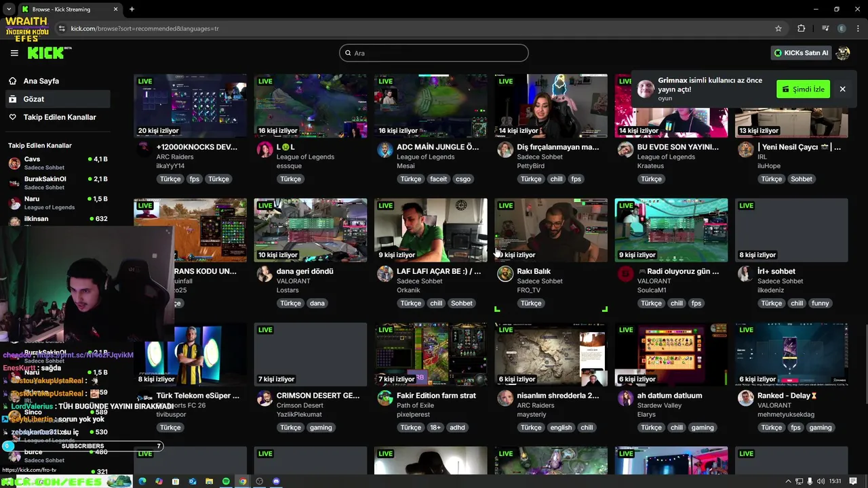Click the ilkaYyY14 streamer avatar
Screen dimensions: 868x488
point(145,150)
